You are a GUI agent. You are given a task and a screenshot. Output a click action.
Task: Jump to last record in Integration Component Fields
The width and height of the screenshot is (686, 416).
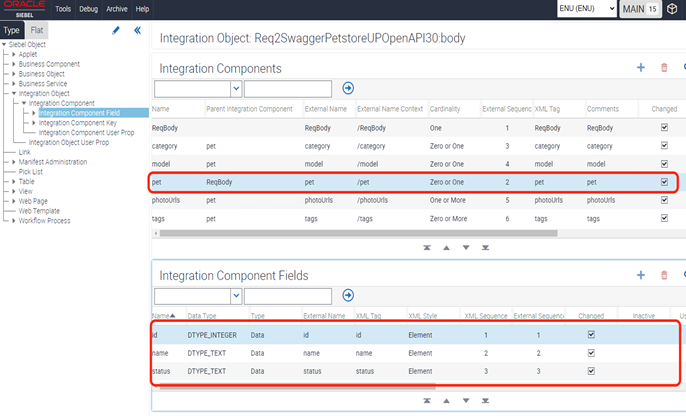tap(485, 401)
